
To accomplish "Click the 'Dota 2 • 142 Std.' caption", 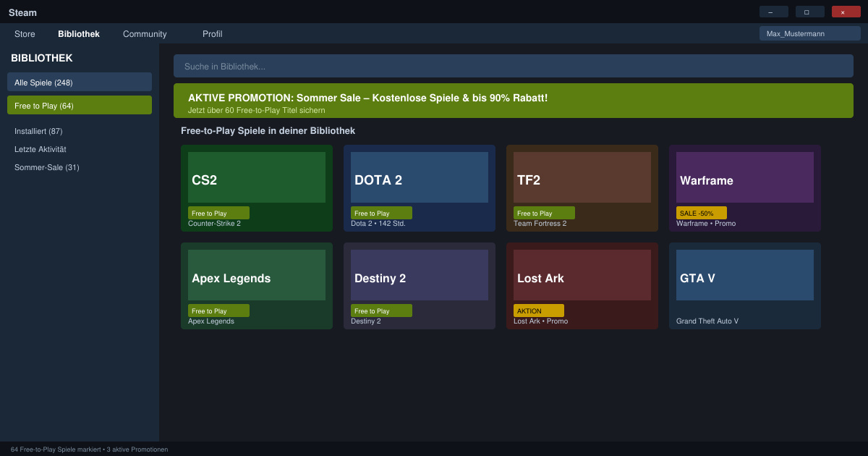I will (378, 224).
